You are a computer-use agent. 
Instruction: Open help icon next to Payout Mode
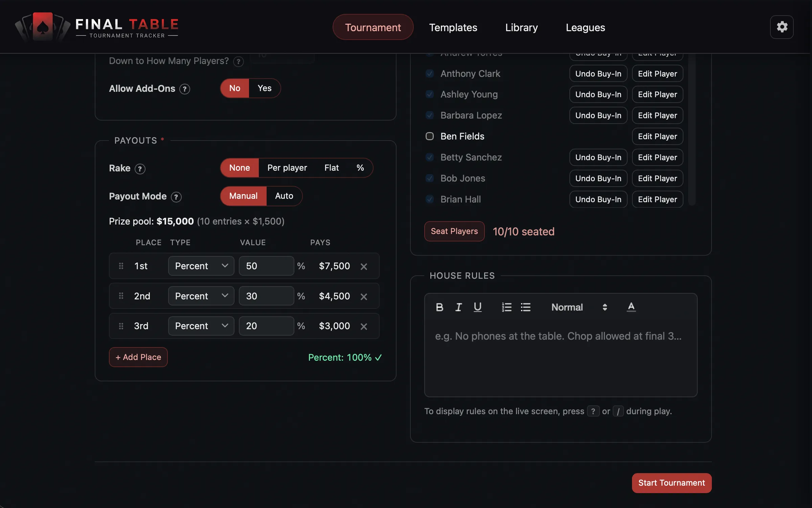[x=176, y=197]
